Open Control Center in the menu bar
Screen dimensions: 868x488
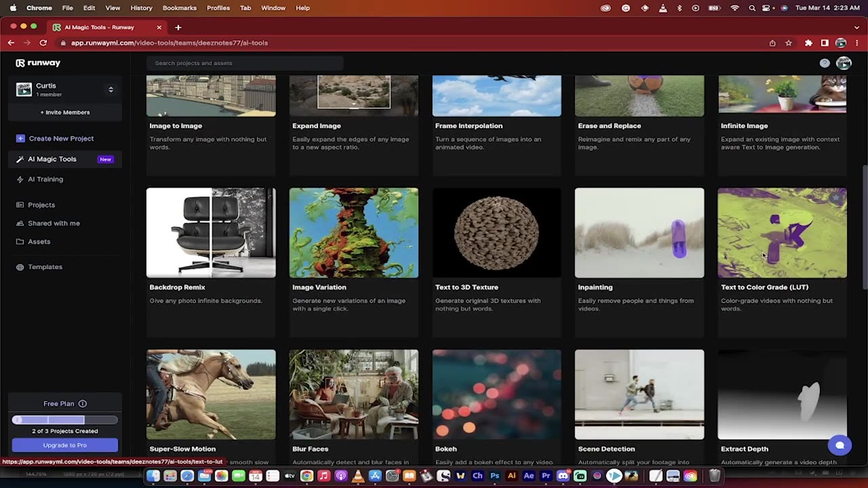coord(768,8)
